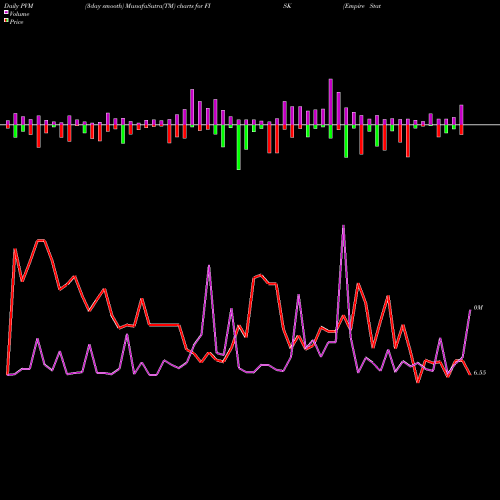
Task: Click the '0M' volume axis label
Action: pyautogui.click(x=478, y=308)
